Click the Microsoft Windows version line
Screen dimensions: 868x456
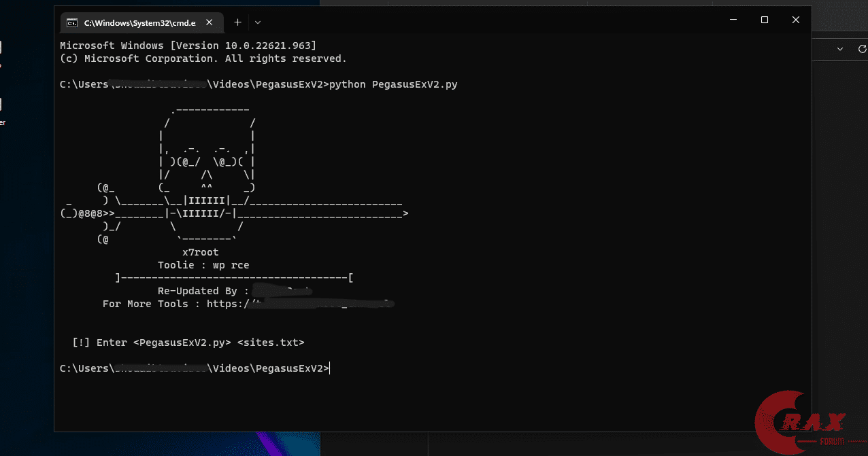pyautogui.click(x=184, y=45)
